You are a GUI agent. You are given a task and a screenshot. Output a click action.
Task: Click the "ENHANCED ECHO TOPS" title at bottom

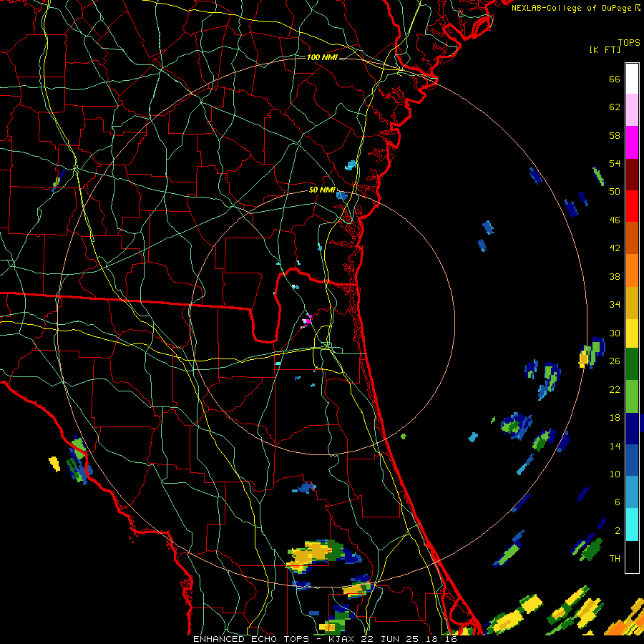[251, 639]
